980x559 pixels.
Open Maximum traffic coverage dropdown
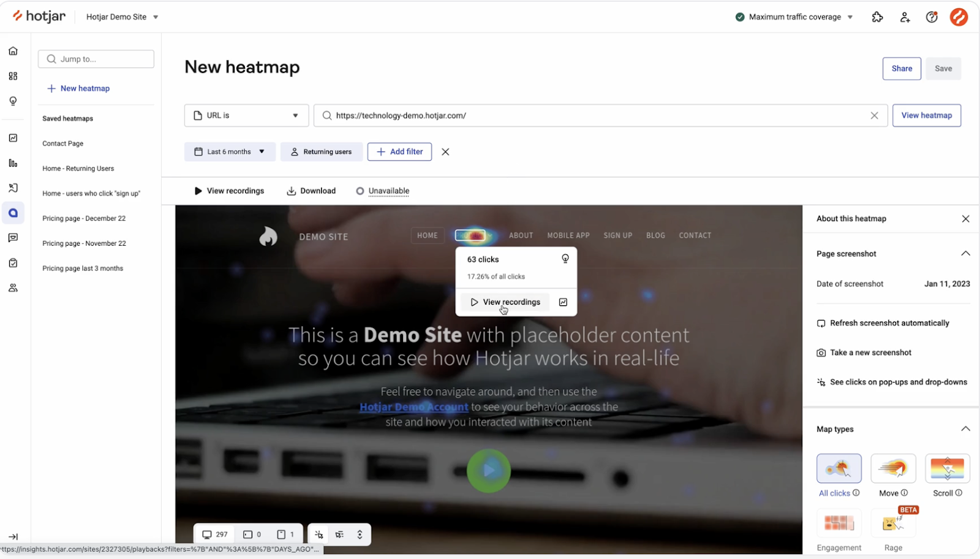tap(794, 17)
